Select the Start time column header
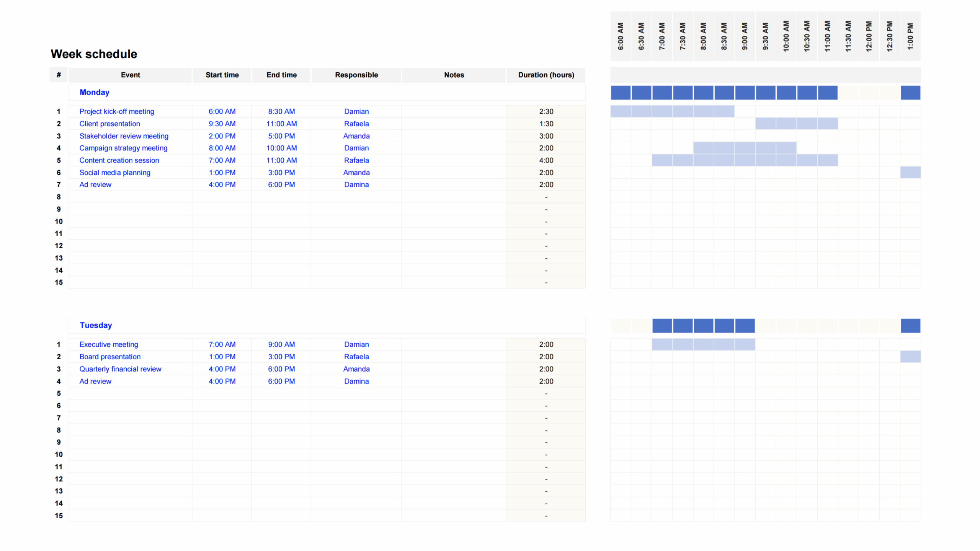Screen dimensions: 980x551 [x=222, y=75]
